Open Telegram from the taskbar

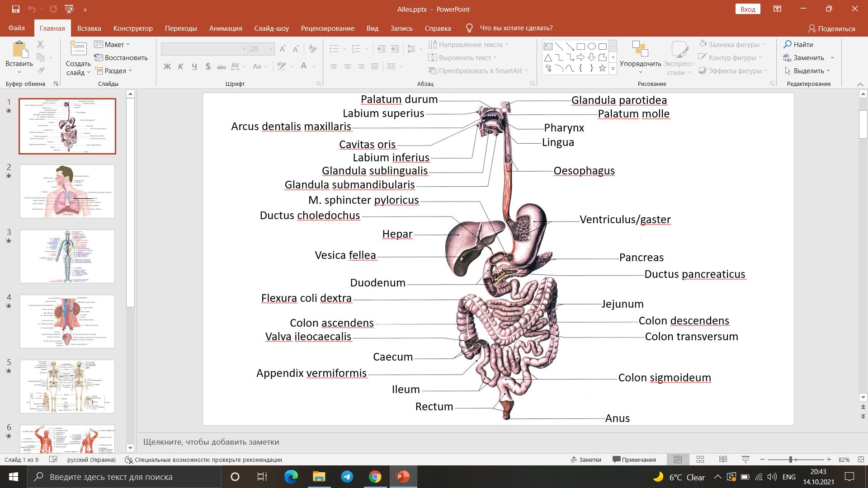point(347,477)
